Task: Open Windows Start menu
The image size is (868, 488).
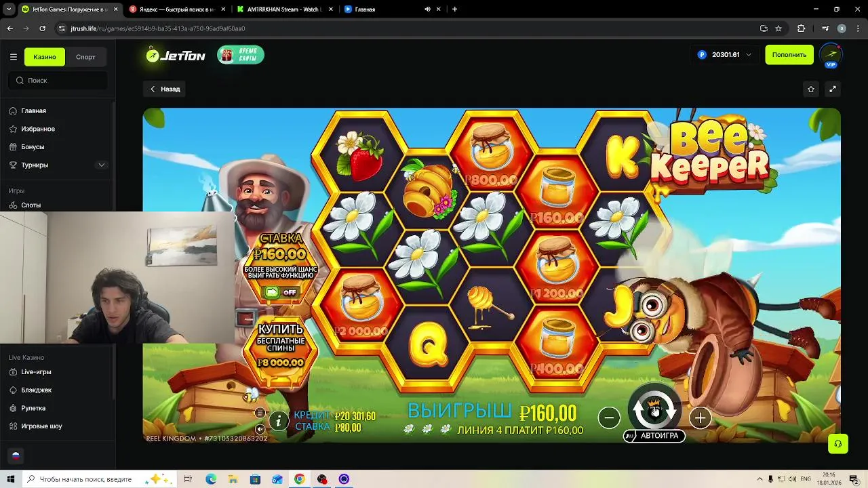Action: [x=10, y=479]
